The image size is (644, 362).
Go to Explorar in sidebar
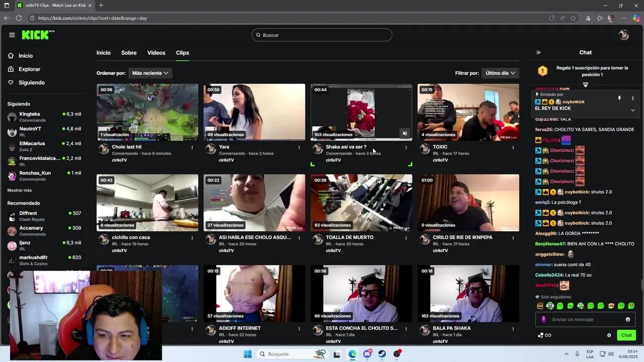pos(29,69)
